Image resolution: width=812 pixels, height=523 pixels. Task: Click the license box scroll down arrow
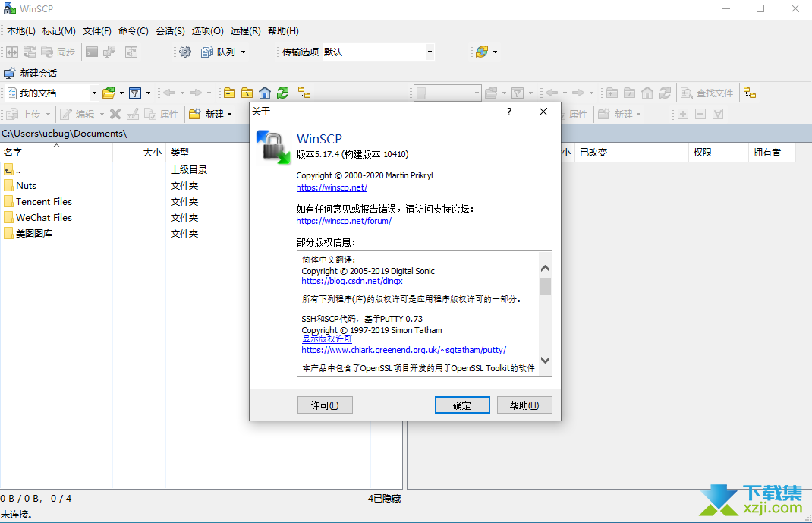[x=545, y=360]
